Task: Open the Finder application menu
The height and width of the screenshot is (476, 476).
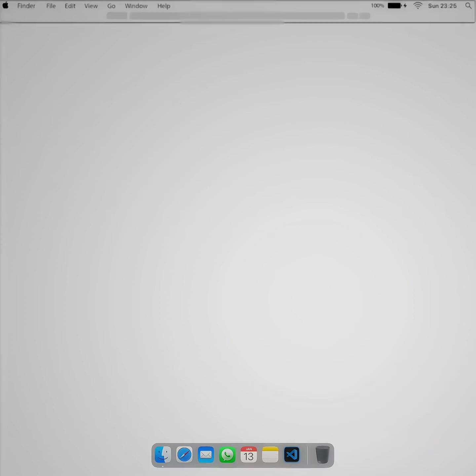Action: click(x=26, y=6)
